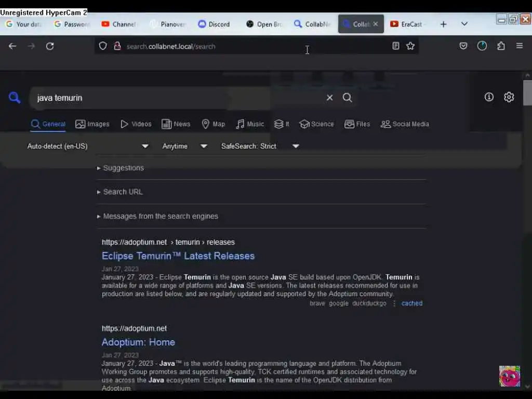Click the 'brave' engine label
Image resolution: width=532 pixels, height=399 pixels.
tap(317, 303)
